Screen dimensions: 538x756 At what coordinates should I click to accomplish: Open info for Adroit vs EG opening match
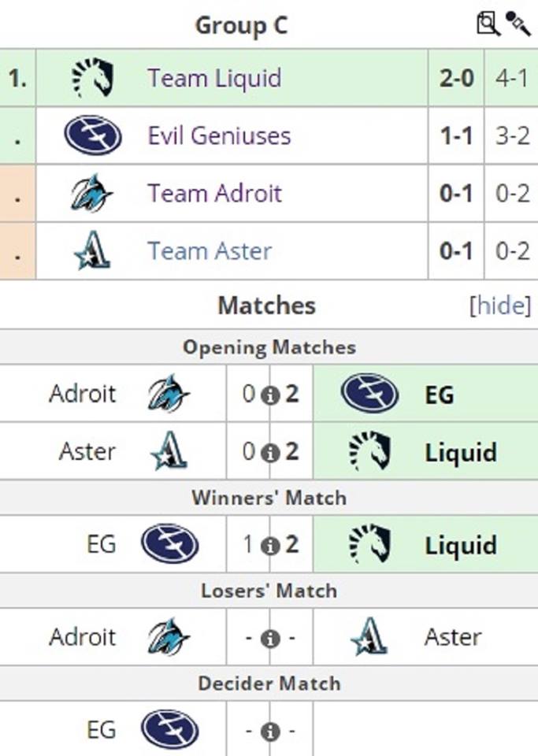270,395
